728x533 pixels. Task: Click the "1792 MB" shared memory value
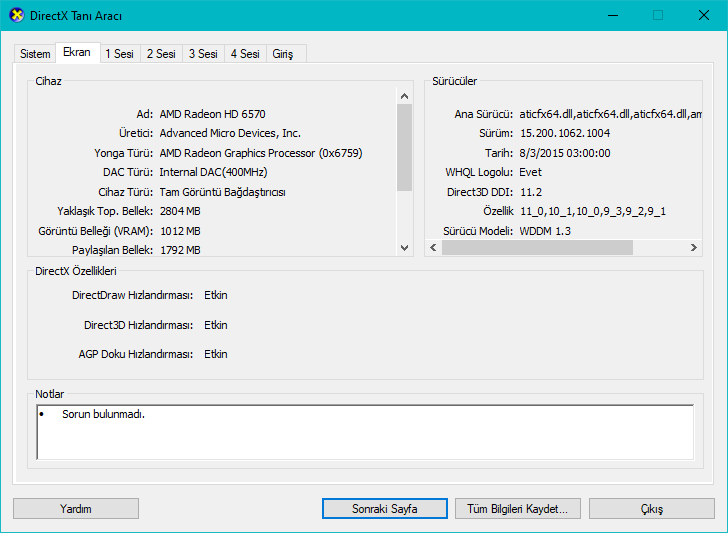[180, 250]
